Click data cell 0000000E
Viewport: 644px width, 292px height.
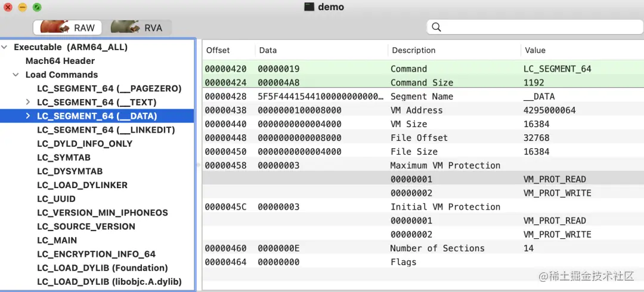[278, 248]
